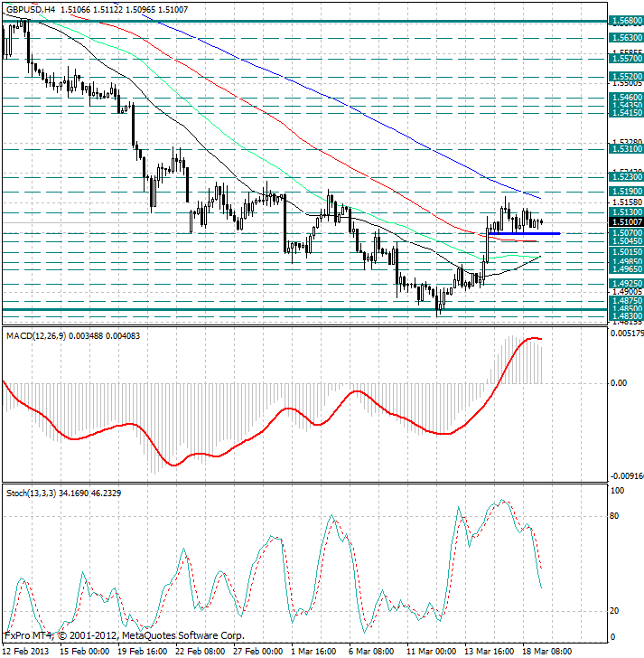Select the thick teal line at 1.56800
Image resolution: width=644 pixels, height=658 pixels.
click(x=304, y=21)
